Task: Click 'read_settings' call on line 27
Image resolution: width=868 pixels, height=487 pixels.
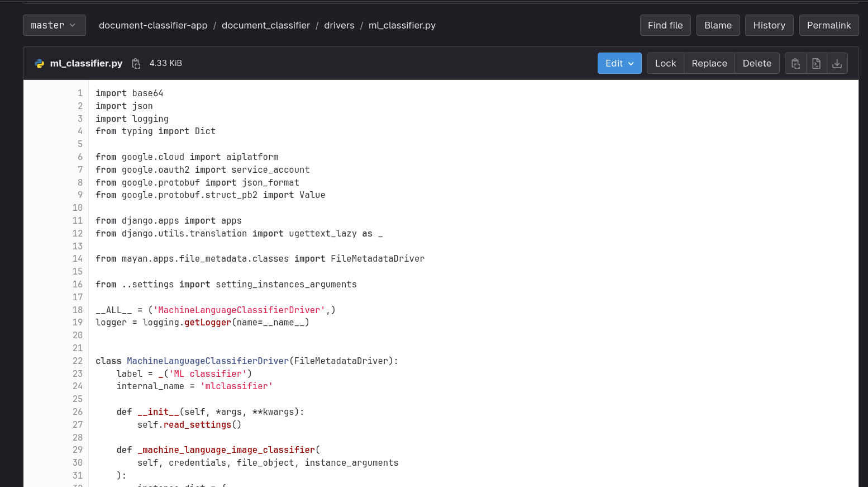Action: pyautogui.click(x=197, y=425)
